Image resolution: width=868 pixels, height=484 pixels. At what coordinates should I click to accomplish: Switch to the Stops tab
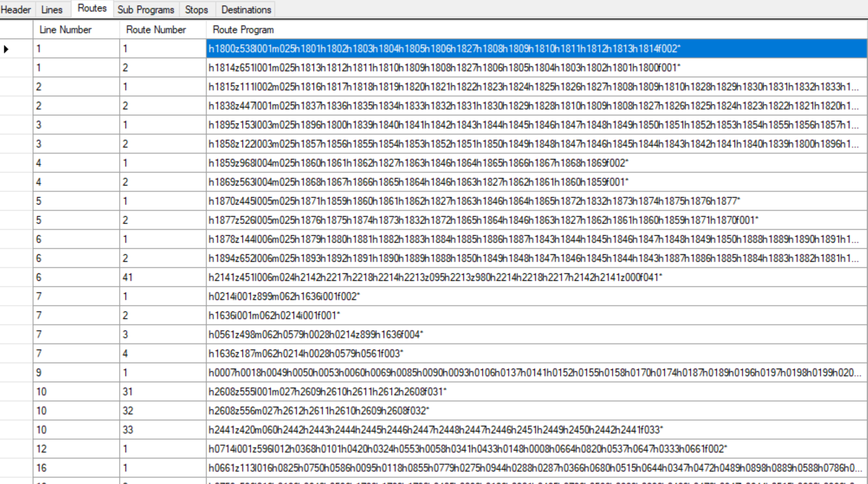click(196, 10)
